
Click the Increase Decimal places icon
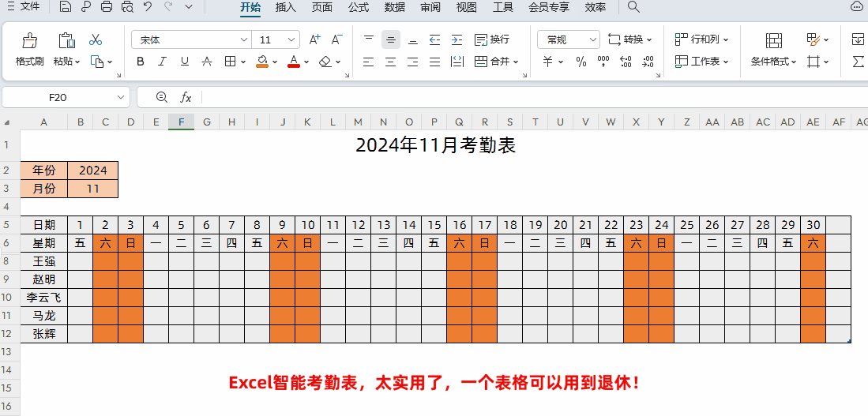pyautogui.click(x=626, y=62)
